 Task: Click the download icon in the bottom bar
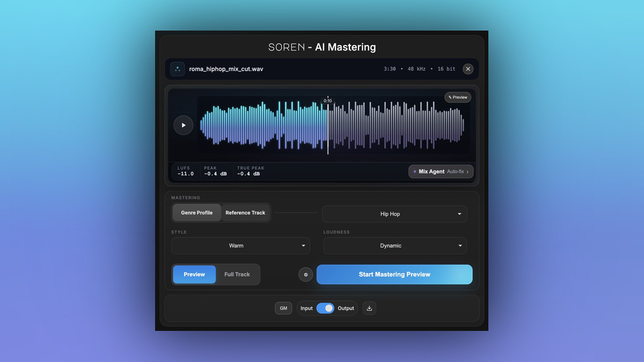(x=369, y=308)
